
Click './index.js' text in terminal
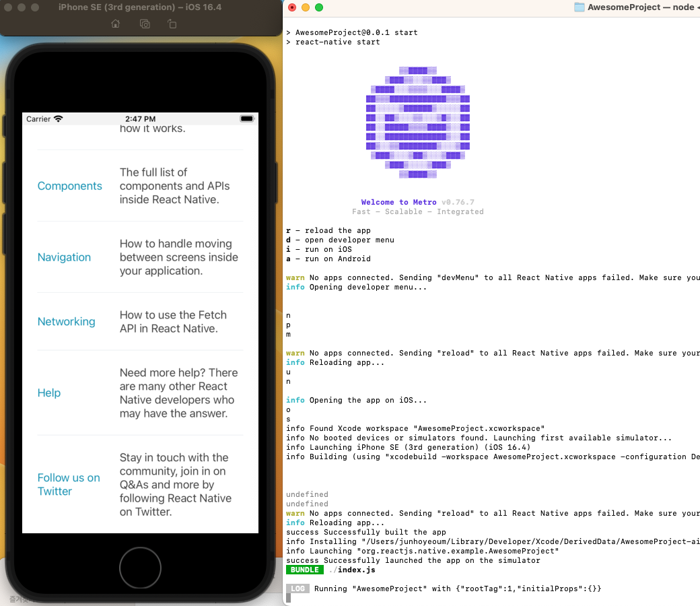coord(352,570)
